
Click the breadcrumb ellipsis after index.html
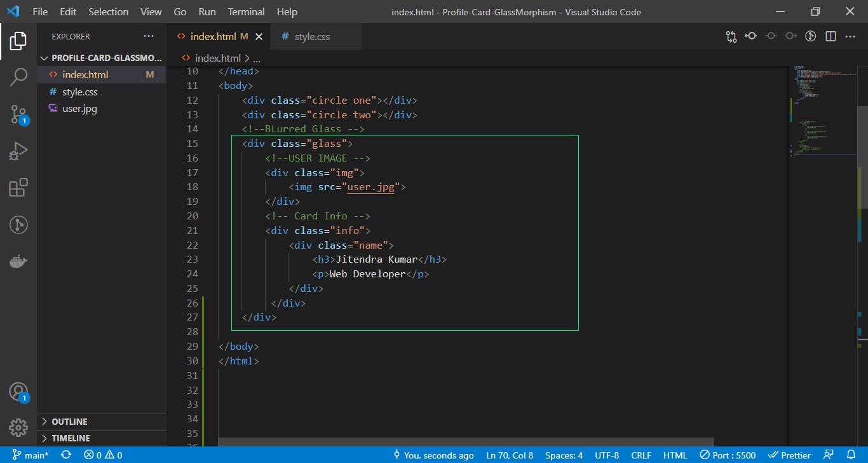click(257, 58)
